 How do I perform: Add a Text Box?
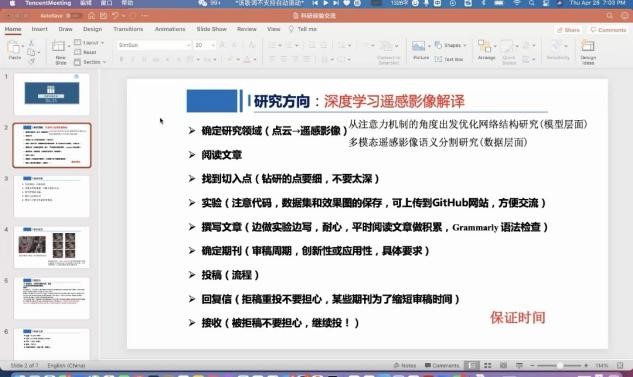449,59
